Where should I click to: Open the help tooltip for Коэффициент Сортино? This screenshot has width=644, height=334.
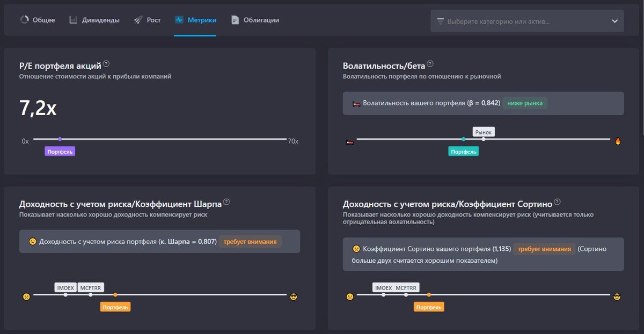click(557, 202)
